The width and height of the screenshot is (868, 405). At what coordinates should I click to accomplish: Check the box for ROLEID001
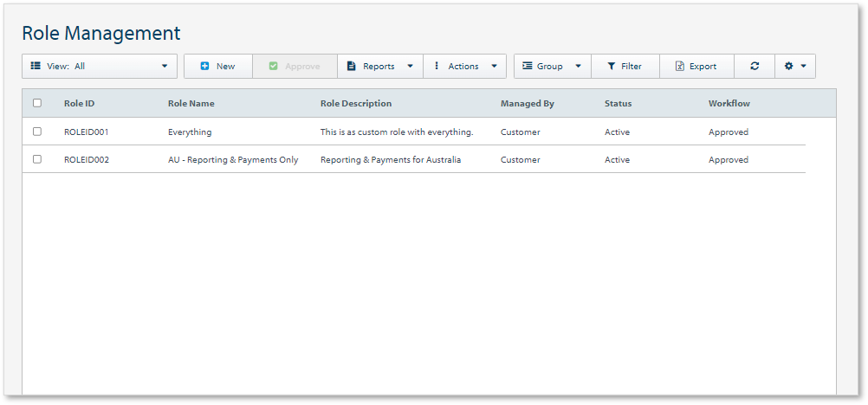[37, 132]
